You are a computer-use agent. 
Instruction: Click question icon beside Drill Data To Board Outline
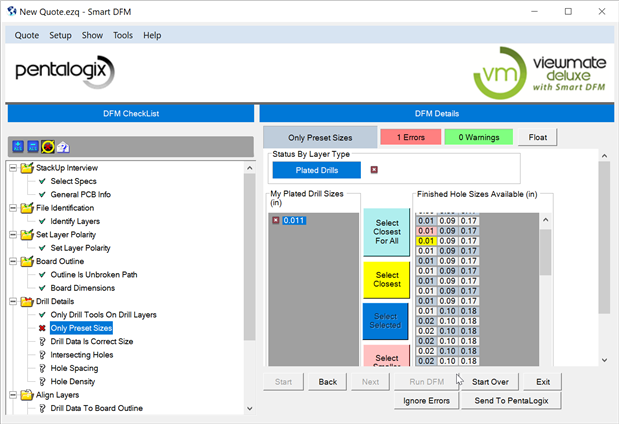[x=42, y=408]
